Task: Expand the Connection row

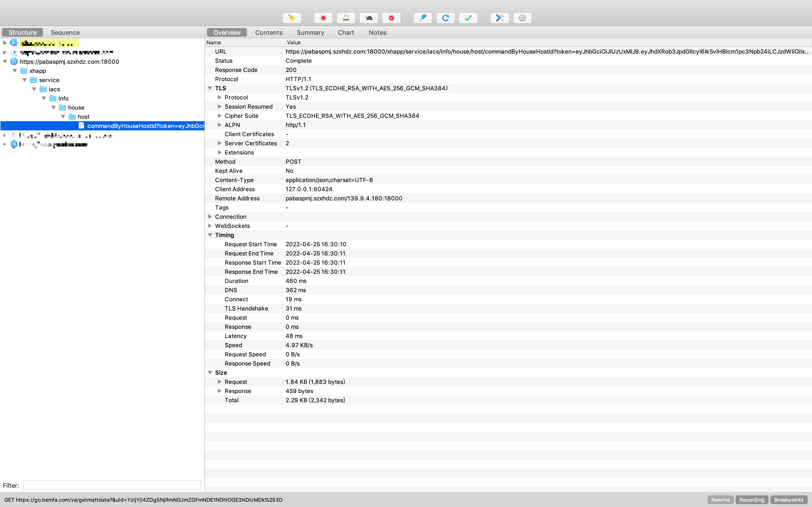Action: [210, 217]
